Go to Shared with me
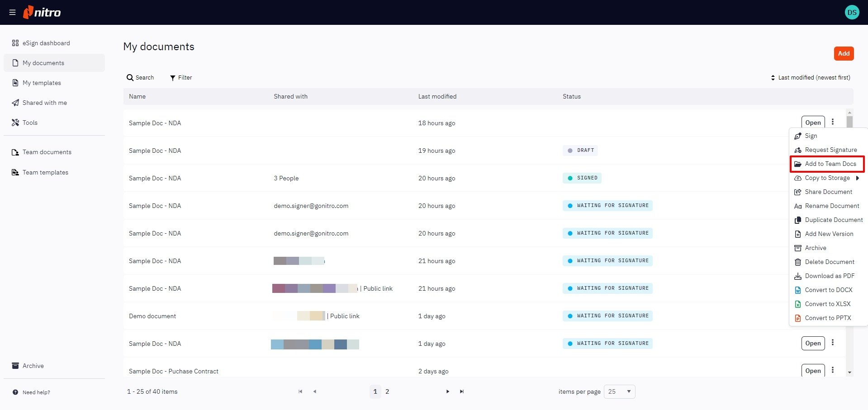Image resolution: width=868 pixels, height=410 pixels. coord(44,103)
